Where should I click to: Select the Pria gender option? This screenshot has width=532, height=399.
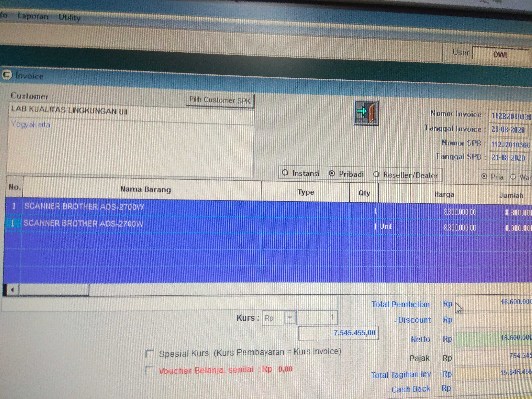[484, 176]
